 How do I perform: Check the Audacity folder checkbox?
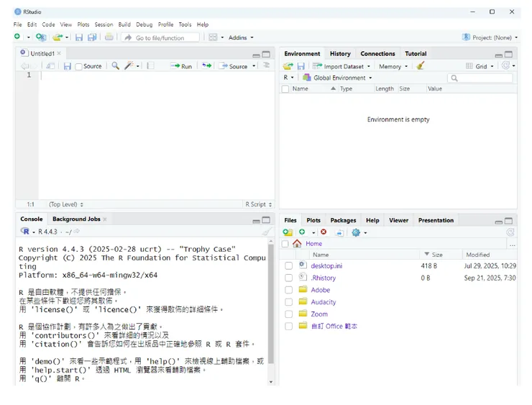(289, 302)
